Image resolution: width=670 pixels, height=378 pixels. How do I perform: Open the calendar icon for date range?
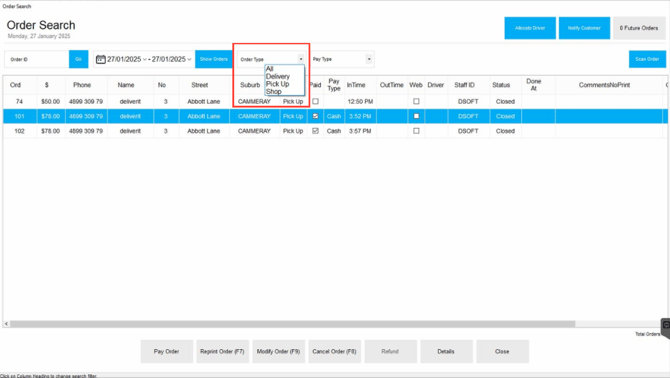[x=100, y=59]
